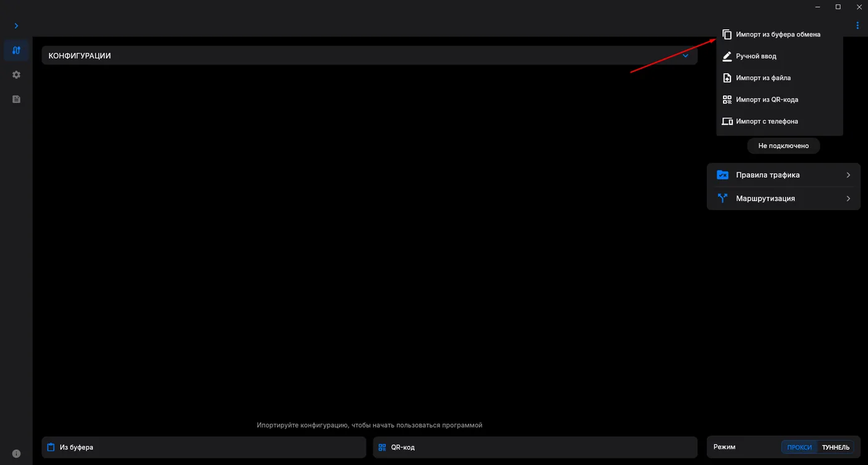Click the 'Из буфера' button
The height and width of the screenshot is (465, 868).
point(204,447)
